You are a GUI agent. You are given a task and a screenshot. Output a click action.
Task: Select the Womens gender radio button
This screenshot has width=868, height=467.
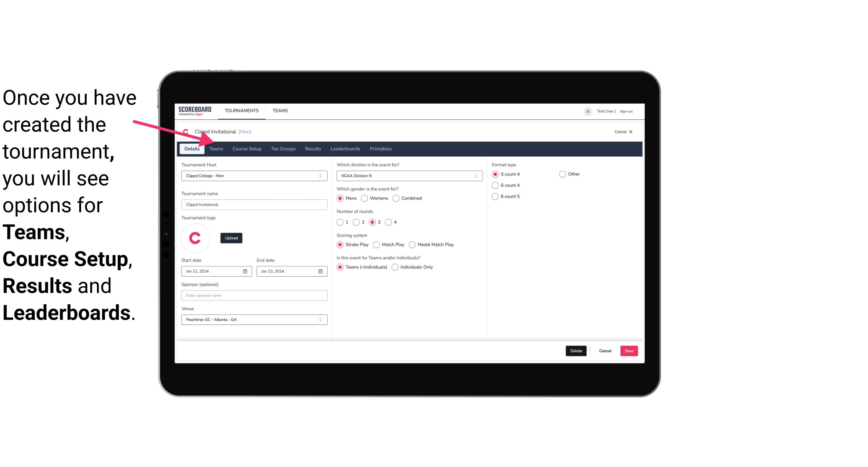365,198
